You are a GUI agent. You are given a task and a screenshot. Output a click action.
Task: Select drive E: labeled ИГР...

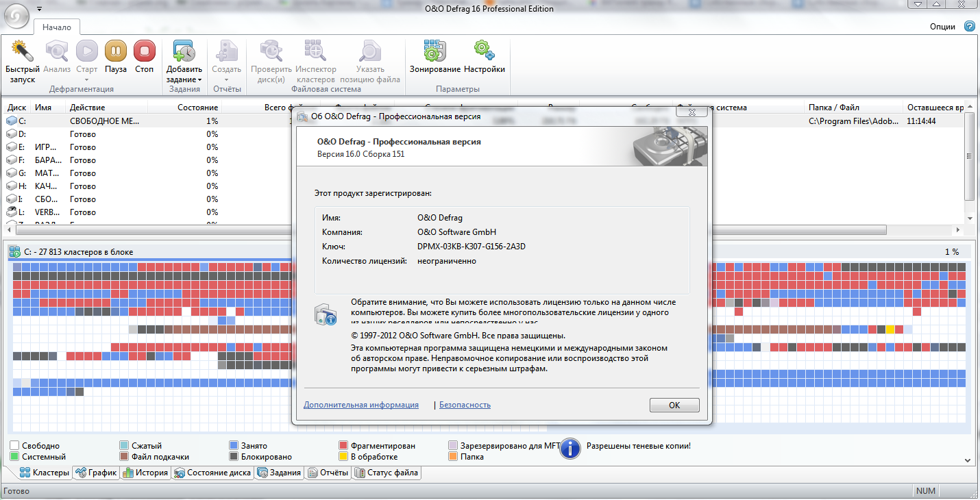485,147
